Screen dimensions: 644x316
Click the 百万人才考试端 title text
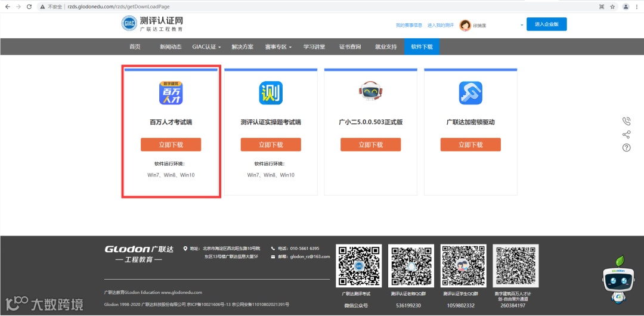point(171,122)
